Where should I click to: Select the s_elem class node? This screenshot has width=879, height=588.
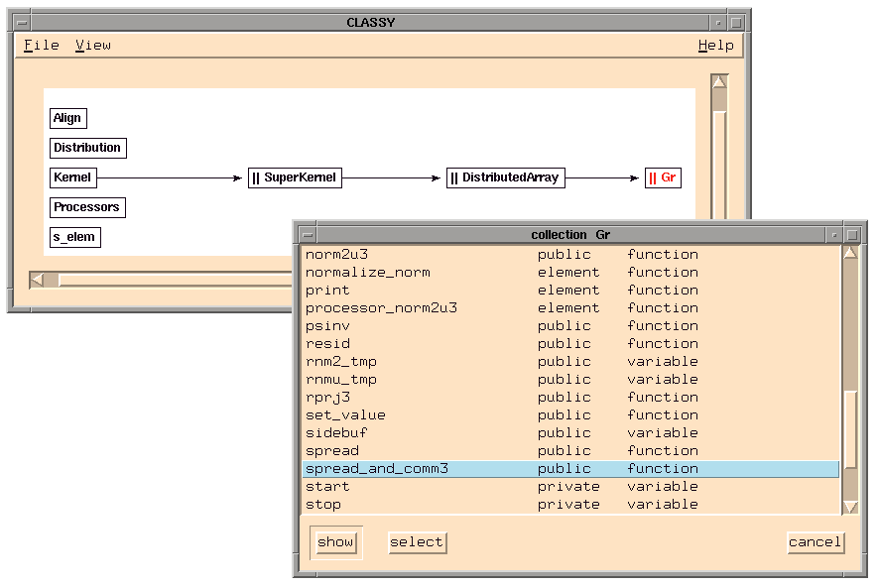pos(75,237)
